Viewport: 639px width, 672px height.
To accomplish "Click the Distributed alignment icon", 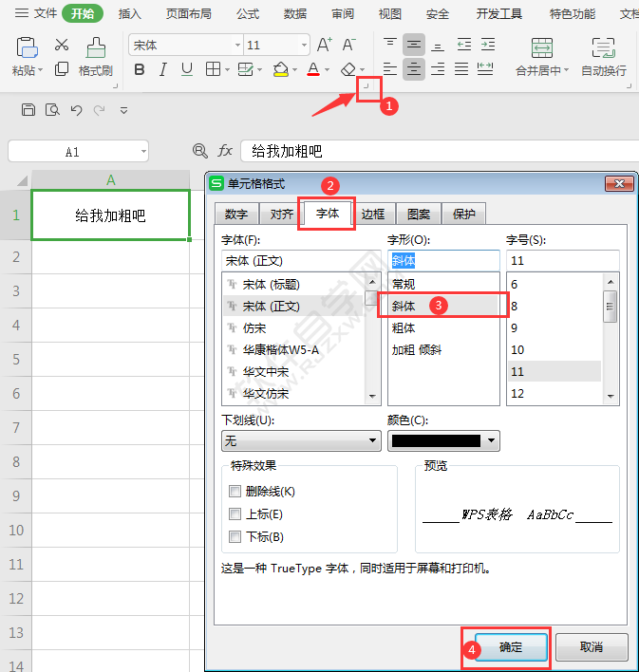I will pyautogui.click(x=485, y=69).
